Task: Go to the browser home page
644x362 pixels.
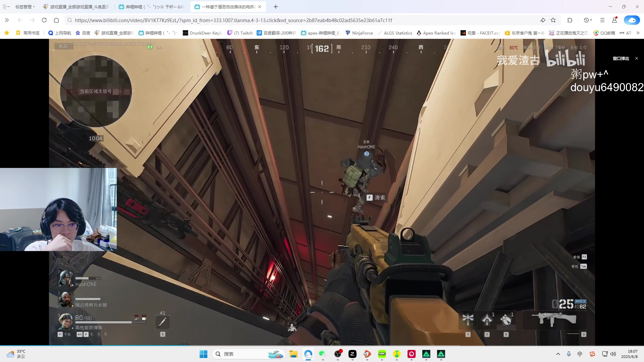Action: pyautogui.click(x=56, y=20)
